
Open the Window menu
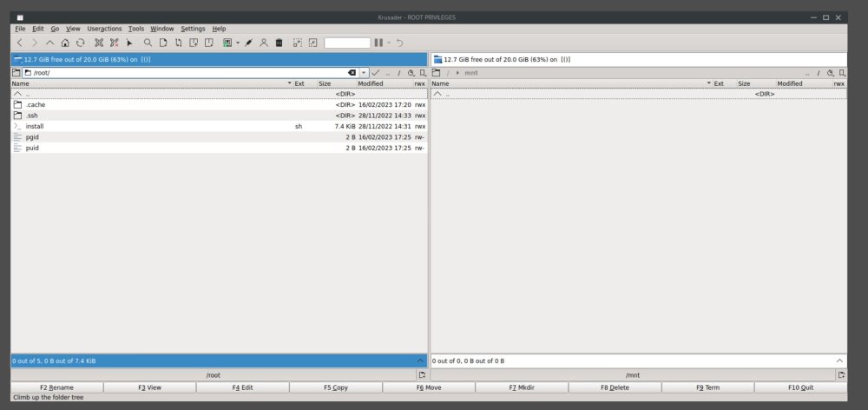162,29
